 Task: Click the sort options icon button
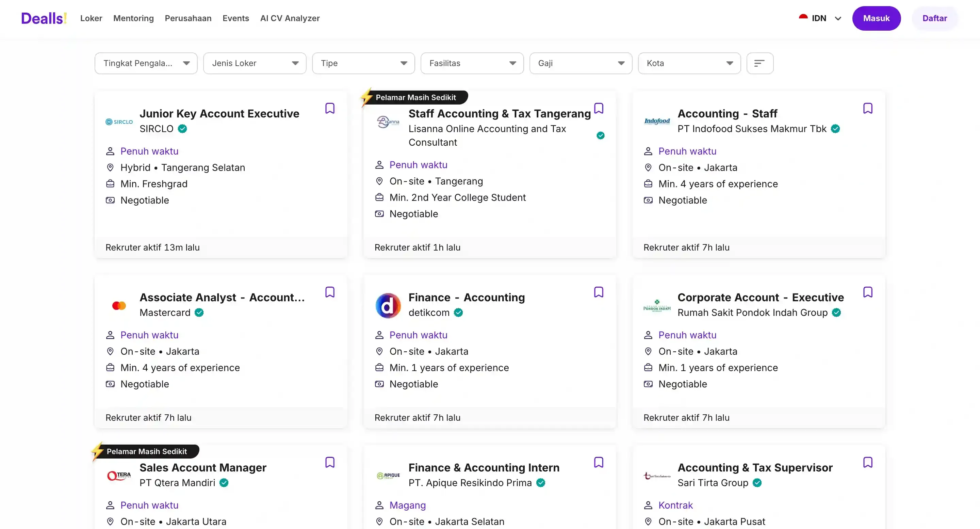(760, 63)
